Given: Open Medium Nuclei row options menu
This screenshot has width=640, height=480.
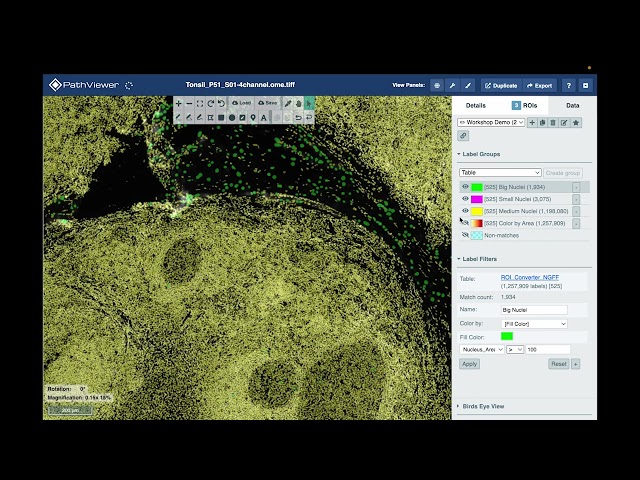Looking at the screenshot, I should pos(576,211).
